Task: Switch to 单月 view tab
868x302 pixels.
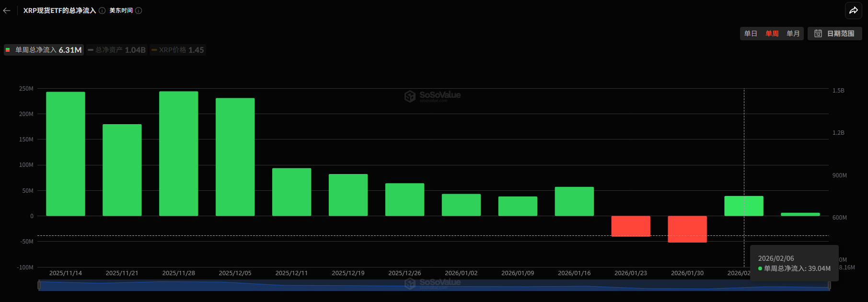Action: point(793,34)
